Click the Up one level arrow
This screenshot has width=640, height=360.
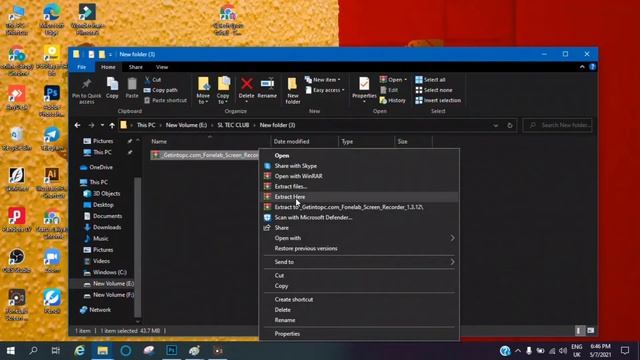tap(112, 125)
